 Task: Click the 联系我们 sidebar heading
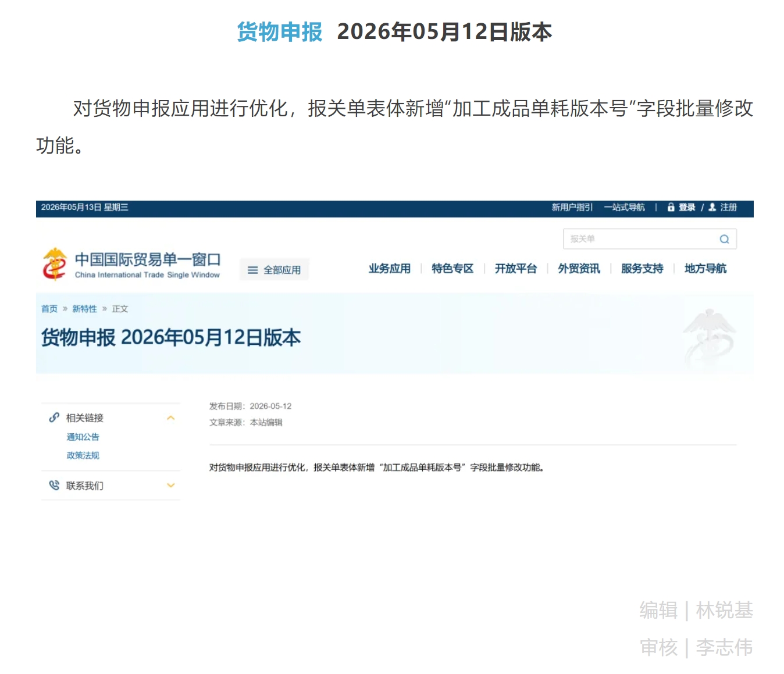84,486
